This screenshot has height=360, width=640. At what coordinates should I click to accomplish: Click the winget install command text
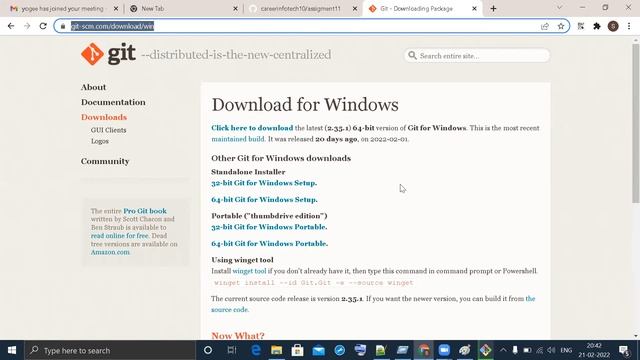[313, 282]
